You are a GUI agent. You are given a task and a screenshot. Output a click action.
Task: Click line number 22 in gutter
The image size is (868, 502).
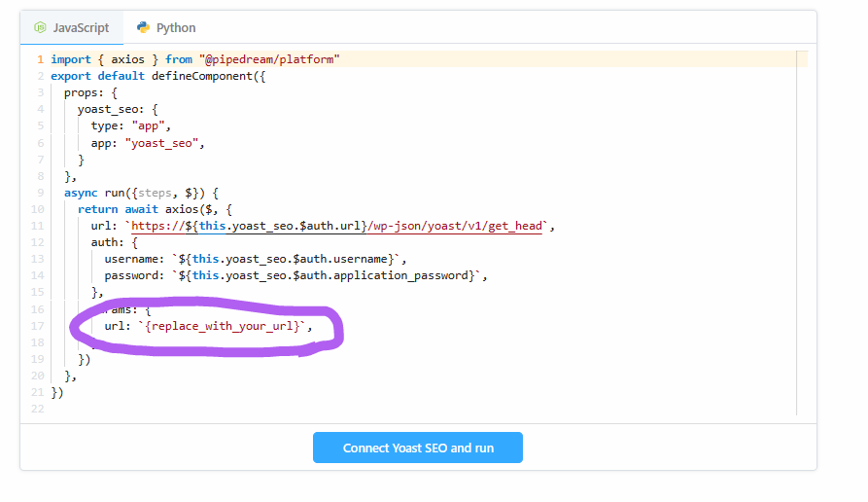coord(37,409)
